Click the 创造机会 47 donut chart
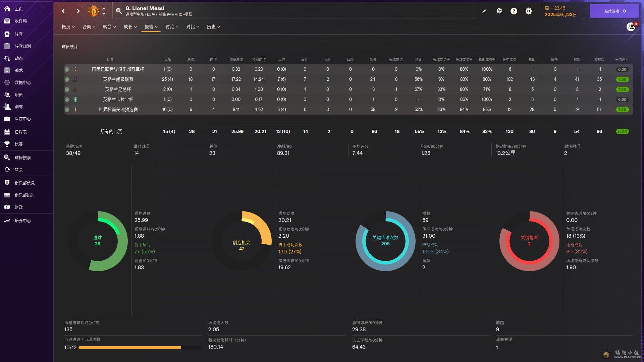Screen dimensions: 644x362 click(x=241, y=241)
